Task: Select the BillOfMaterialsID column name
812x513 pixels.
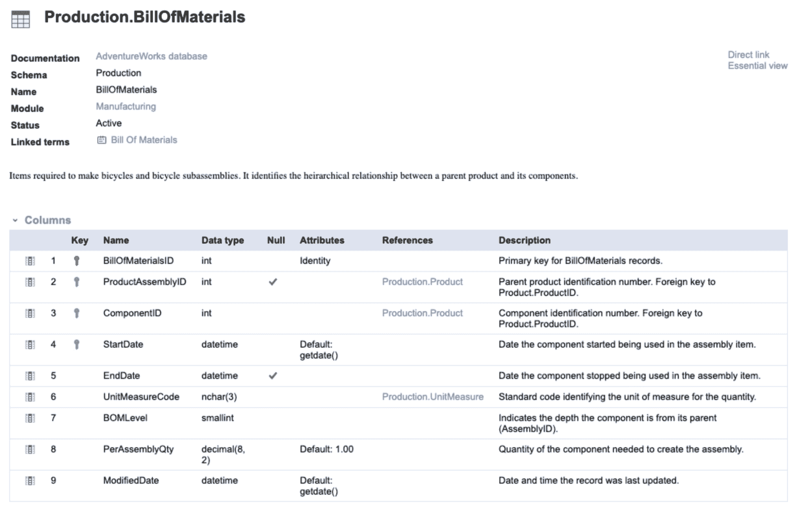Action: click(x=138, y=261)
